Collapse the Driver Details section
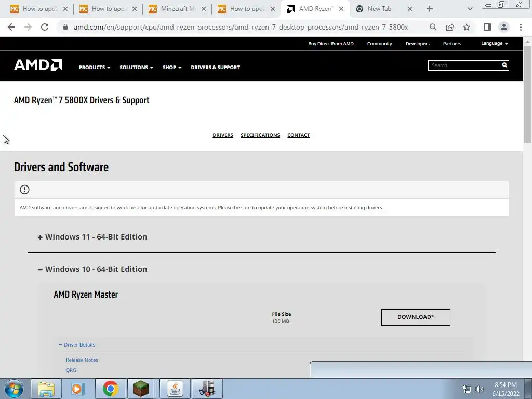Screen dimensions: 532x399 pyautogui.click(x=77, y=345)
